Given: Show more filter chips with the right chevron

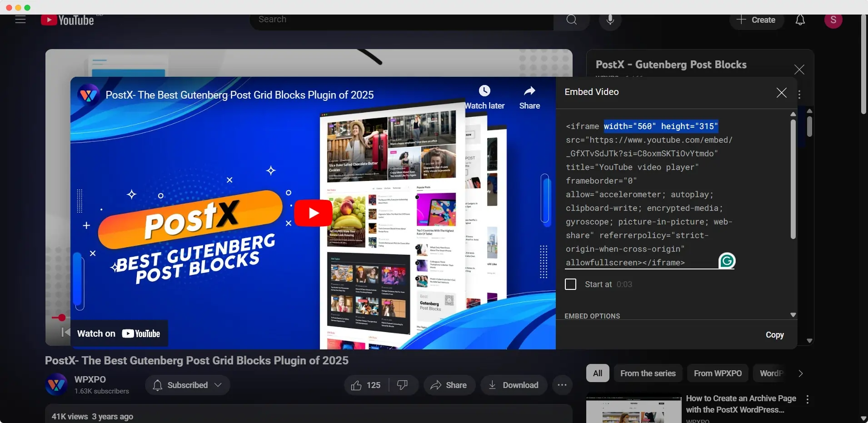Looking at the screenshot, I should (x=801, y=373).
